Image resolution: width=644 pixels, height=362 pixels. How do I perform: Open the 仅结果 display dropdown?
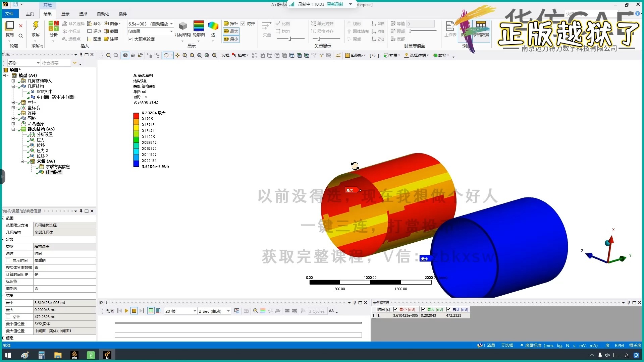click(x=171, y=31)
